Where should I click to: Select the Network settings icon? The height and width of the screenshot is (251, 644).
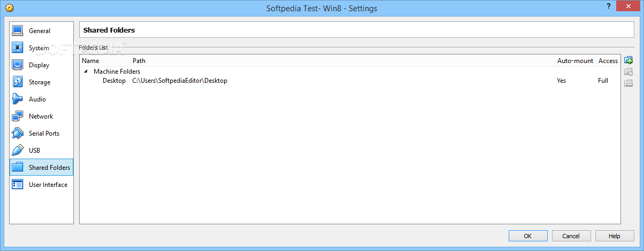(x=18, y=116)
